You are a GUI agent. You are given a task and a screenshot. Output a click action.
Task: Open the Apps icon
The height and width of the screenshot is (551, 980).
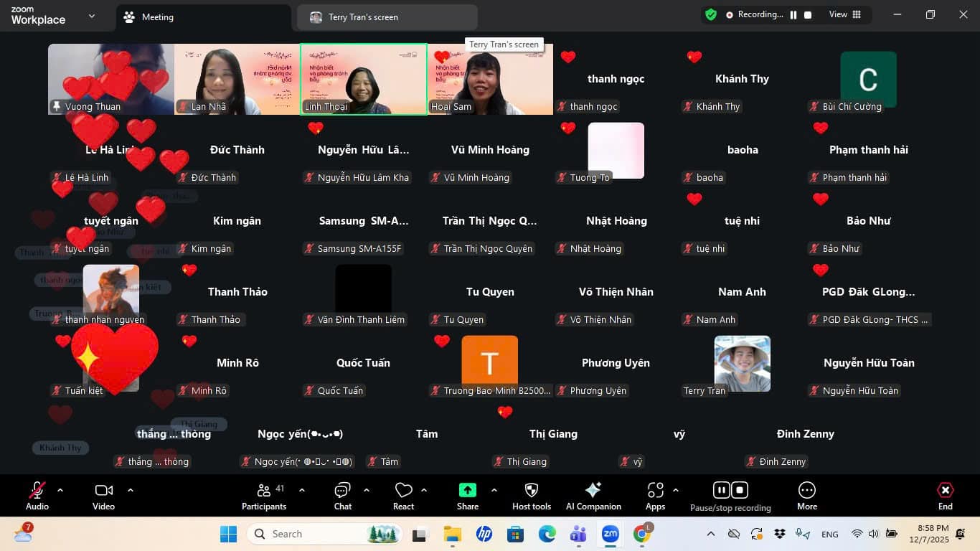[x=655, y=495]
